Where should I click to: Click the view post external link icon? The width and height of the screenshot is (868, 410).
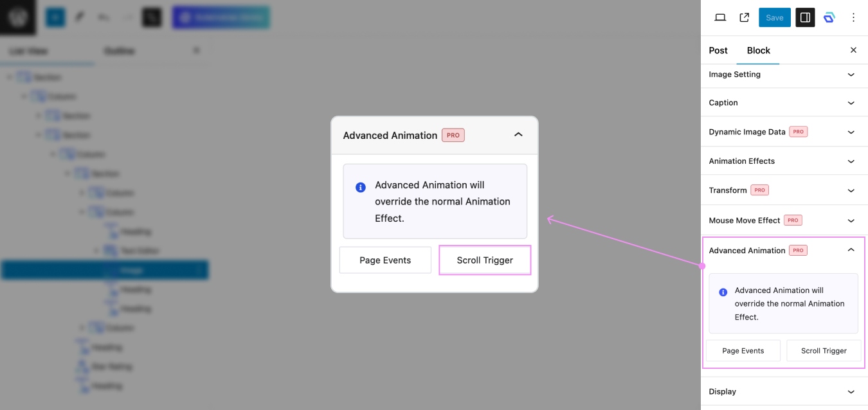tap(744, 17)
